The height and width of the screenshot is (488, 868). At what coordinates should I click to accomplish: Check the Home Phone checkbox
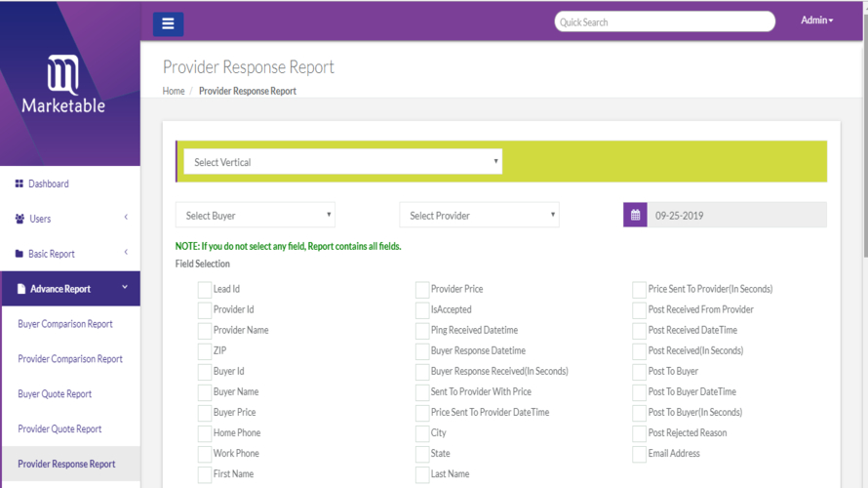coord(204,432)
